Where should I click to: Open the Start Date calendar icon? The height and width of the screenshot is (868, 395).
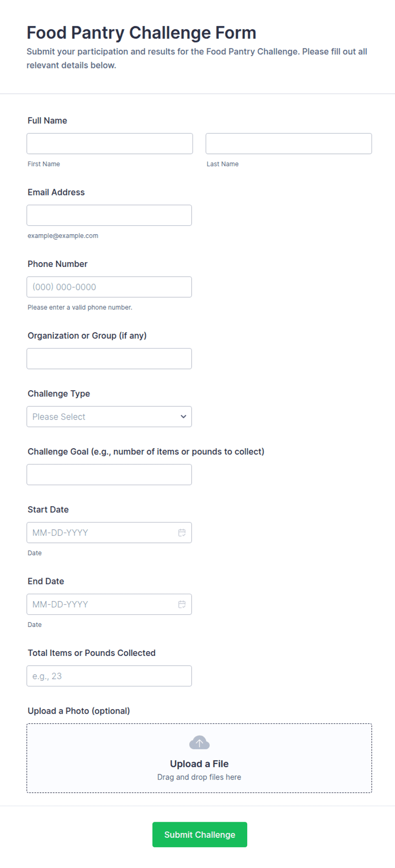(x=182, y=533)
